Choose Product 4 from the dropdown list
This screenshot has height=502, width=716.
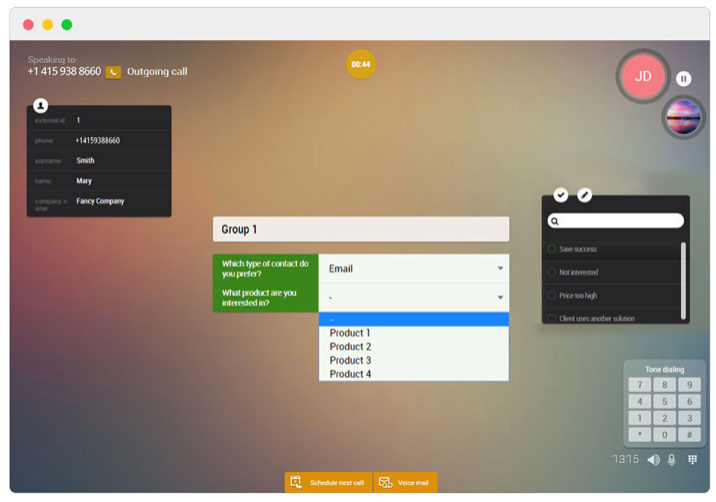(x=350, y=374)
